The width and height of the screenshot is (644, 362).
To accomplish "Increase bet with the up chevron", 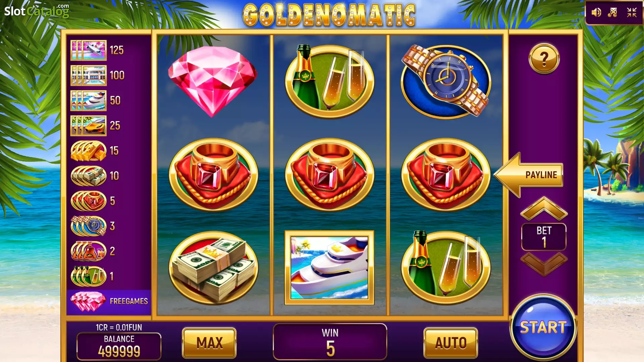I will (544, 208).
